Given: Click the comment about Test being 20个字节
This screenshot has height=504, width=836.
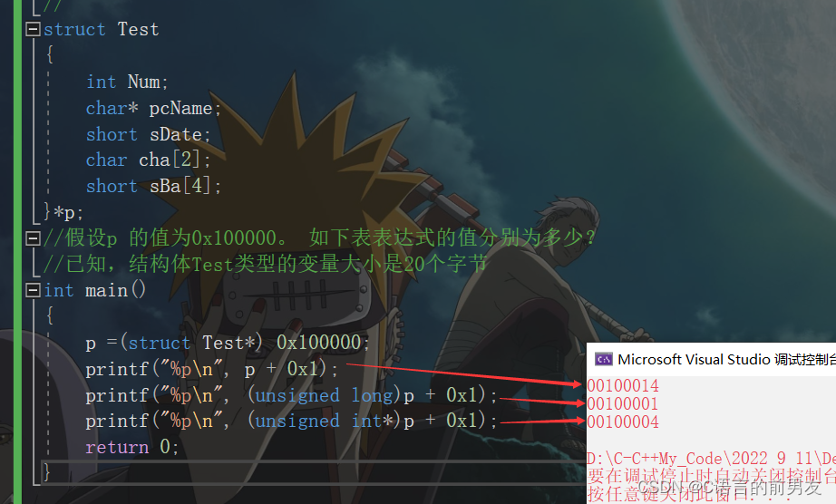Looking at the screenshot, I should coord(265,264).
